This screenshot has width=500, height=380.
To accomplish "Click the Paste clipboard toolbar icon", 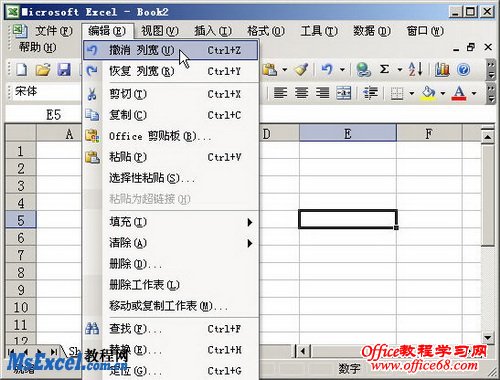I will point(270,70).
